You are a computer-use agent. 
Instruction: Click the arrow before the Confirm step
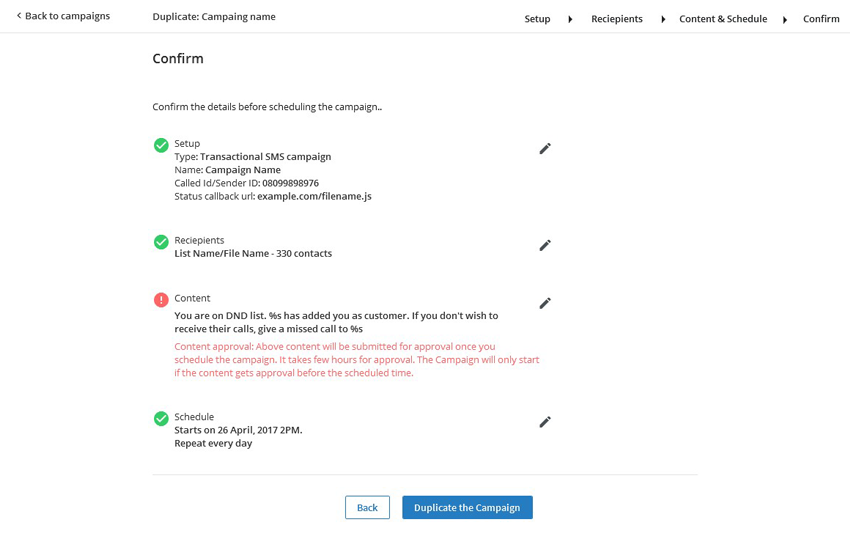[x=785, y=19]
